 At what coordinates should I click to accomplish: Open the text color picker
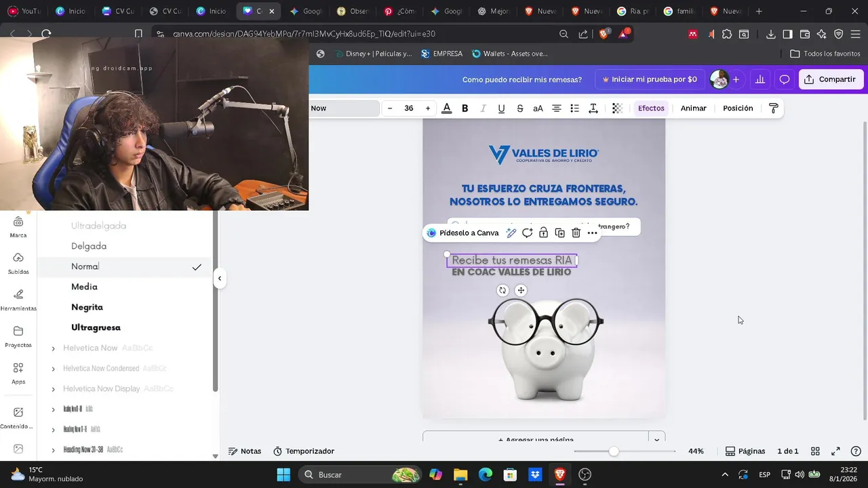(446, 108)
